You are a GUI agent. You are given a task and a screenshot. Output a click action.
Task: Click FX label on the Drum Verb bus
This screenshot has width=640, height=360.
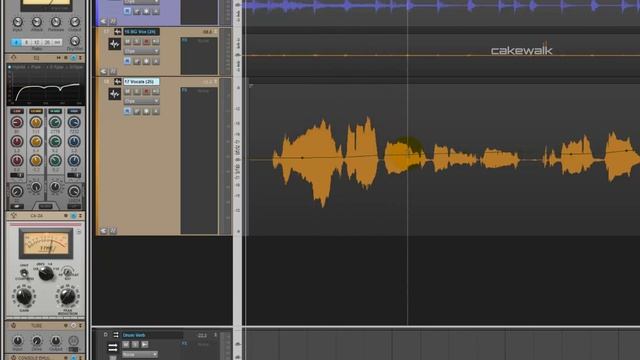[184, 344]
